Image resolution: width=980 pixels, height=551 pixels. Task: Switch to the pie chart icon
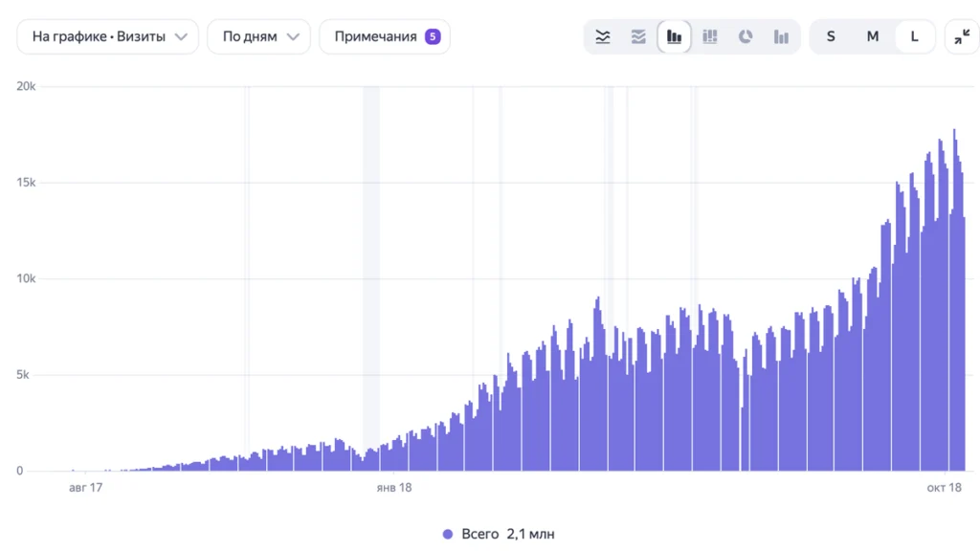[x=745, y=37]
